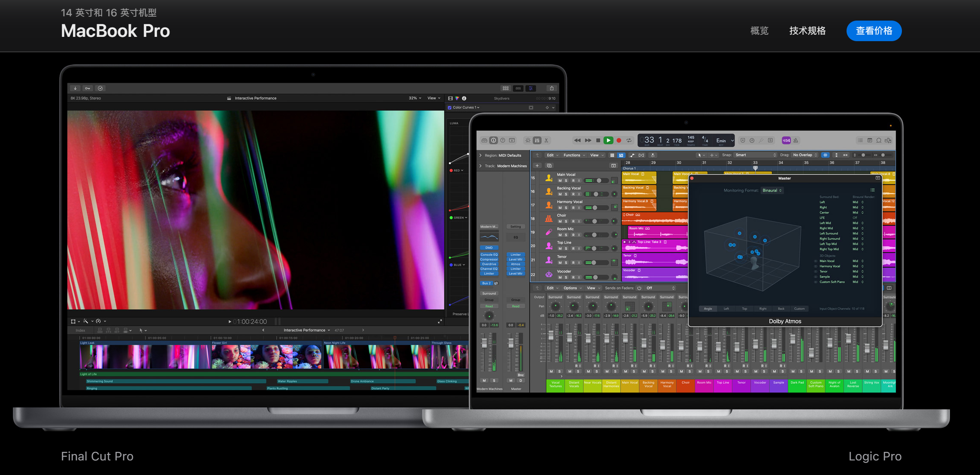Solo the Room Mic track
The width and height of the screenshot is (980, 475).
[x=566, y=235]
